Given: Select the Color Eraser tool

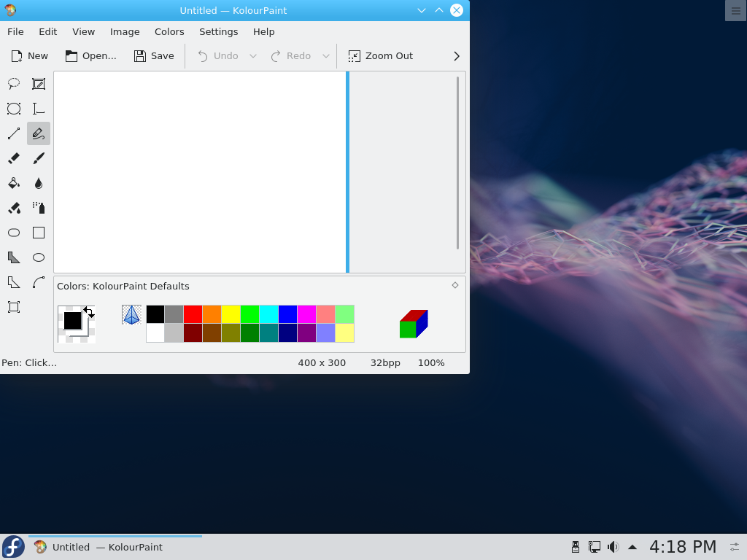Looking at the screenshot, I should [14, 208].
